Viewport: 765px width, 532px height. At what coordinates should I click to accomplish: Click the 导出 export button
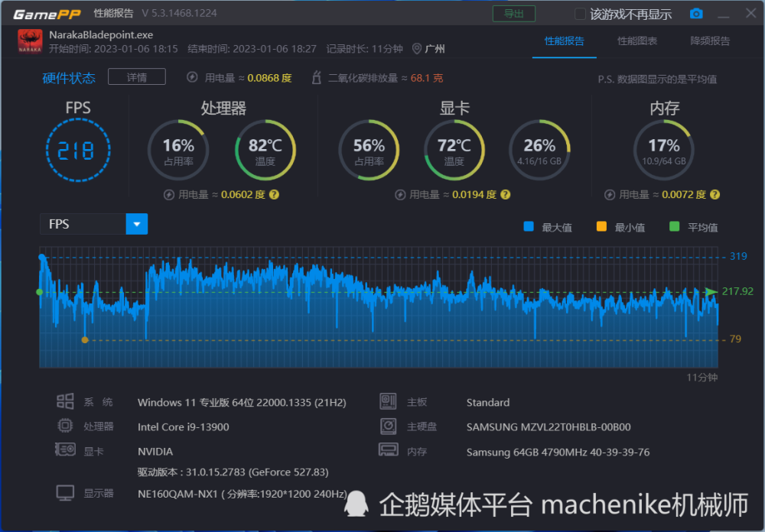514,14
